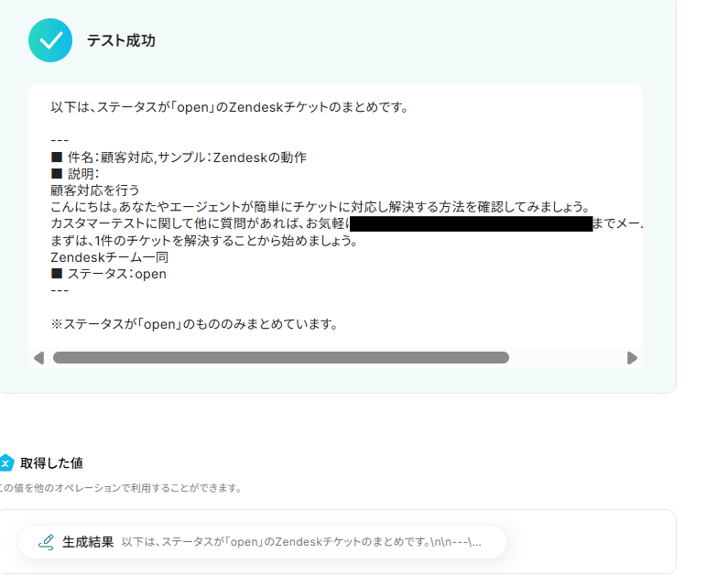Click the pen icon beside 生成結果
The height and width of the screenshot is (575, 728).
click(46, 542)
